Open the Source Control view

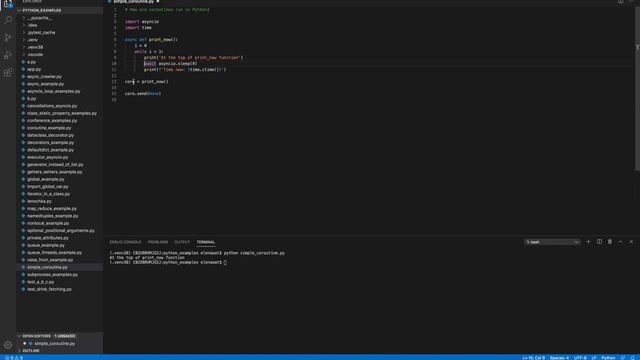pyautogui.click(x=8, y=38)
